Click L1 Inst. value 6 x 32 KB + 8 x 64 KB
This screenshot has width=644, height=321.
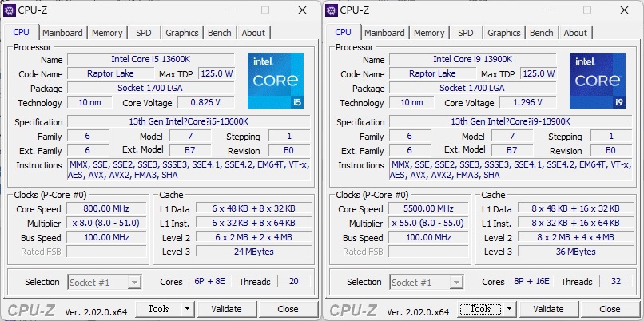coord(253,223)
